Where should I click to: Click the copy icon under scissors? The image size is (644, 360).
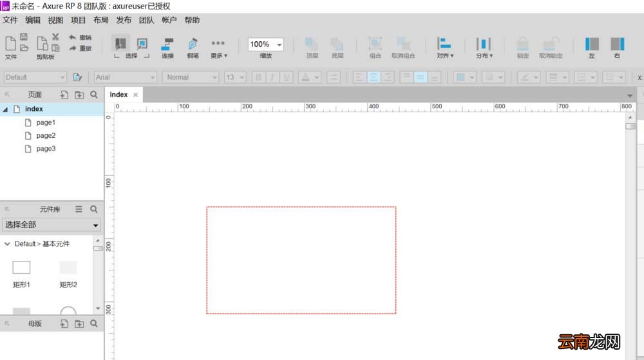coord(55,48)
